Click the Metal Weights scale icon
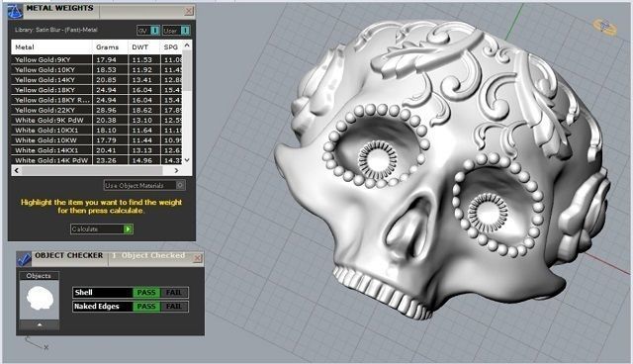 (15, 11)
